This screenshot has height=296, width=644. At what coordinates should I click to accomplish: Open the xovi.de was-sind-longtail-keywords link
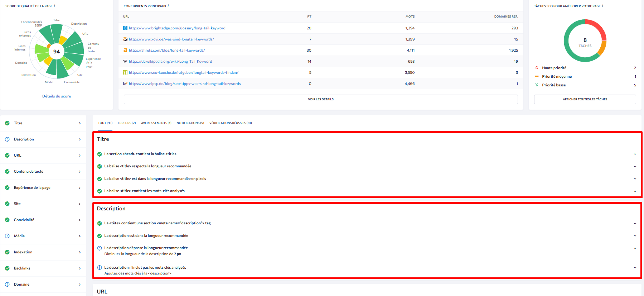tap(171, 39)
